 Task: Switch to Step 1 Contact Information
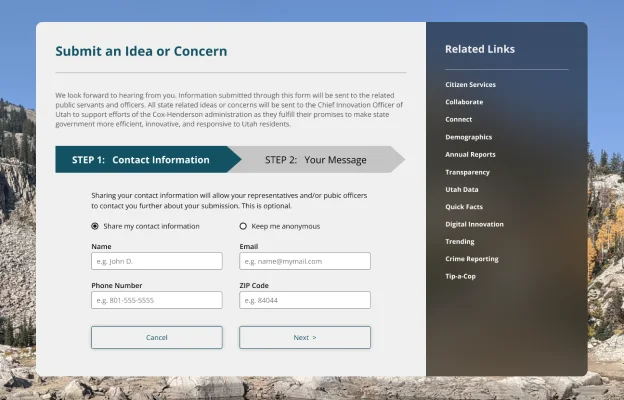[148, 160]
